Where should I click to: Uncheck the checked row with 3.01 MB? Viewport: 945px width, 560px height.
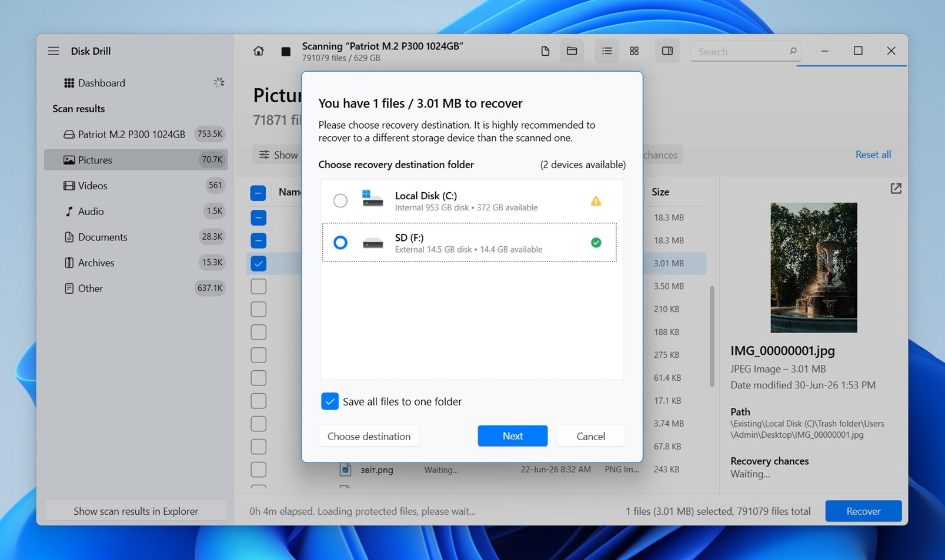coord(258,263)
